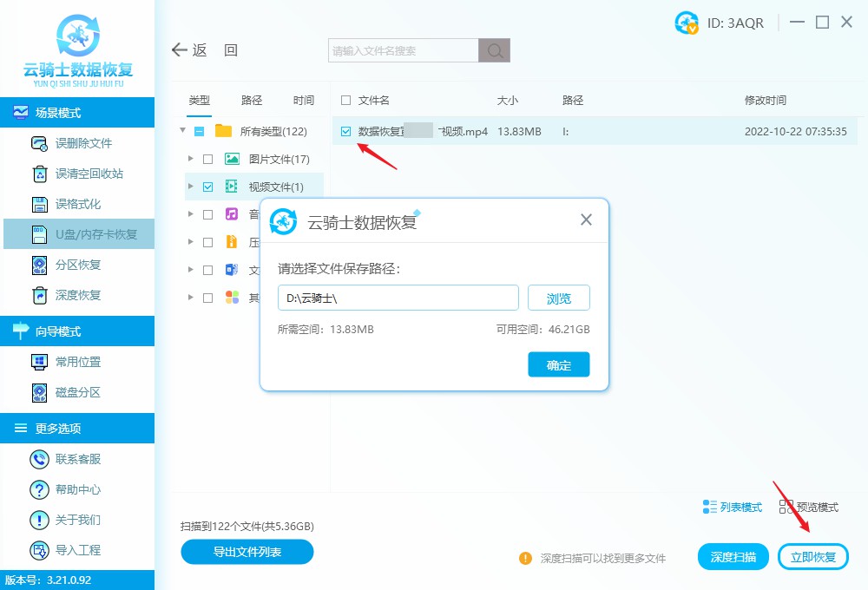Open 导入工程 import project
This screenshot has height=590, width=868.
[40, 550]
